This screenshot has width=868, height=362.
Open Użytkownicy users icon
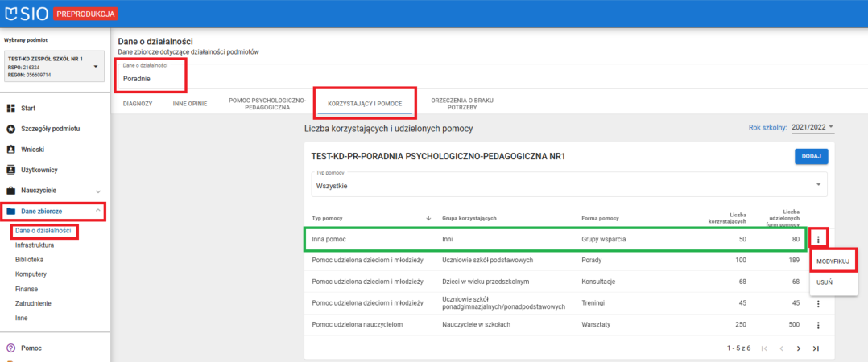click(x=11, y=170)
